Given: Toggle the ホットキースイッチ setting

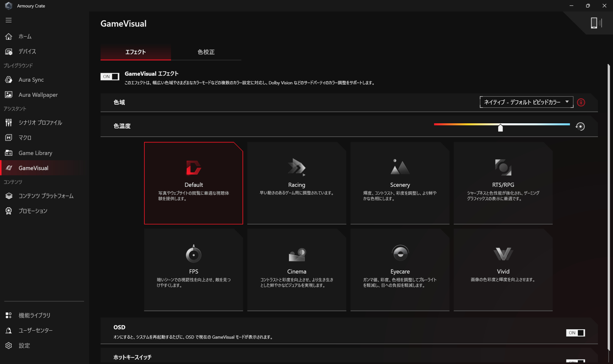Looking at the screenshot, I should (575, 362).
